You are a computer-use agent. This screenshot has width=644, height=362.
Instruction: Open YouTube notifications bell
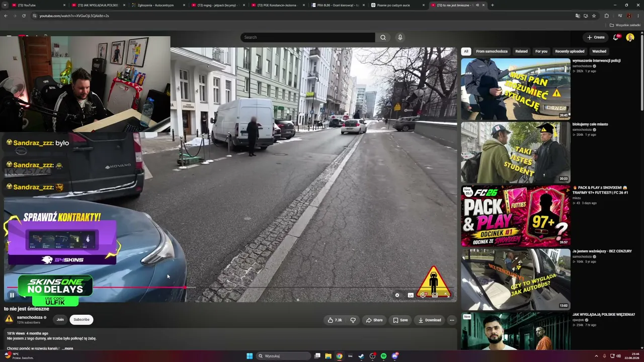[616, 37]
